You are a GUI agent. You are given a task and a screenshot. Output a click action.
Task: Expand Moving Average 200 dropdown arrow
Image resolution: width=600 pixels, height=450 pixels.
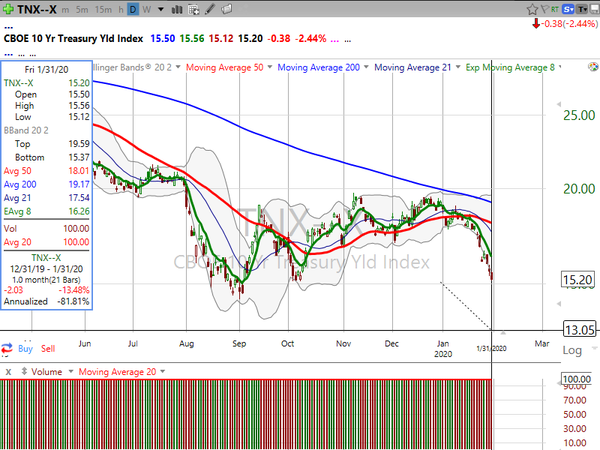pos(366,67)
